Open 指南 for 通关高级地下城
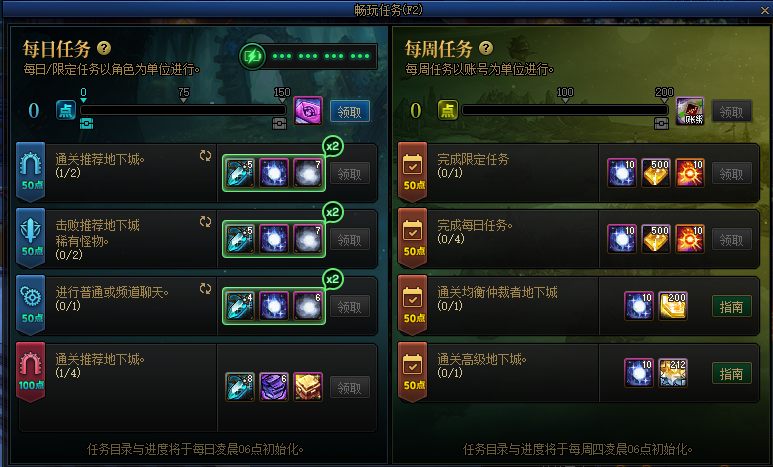Image resolution: width=773 pixels, height=467 pixels. pos(732,373)
